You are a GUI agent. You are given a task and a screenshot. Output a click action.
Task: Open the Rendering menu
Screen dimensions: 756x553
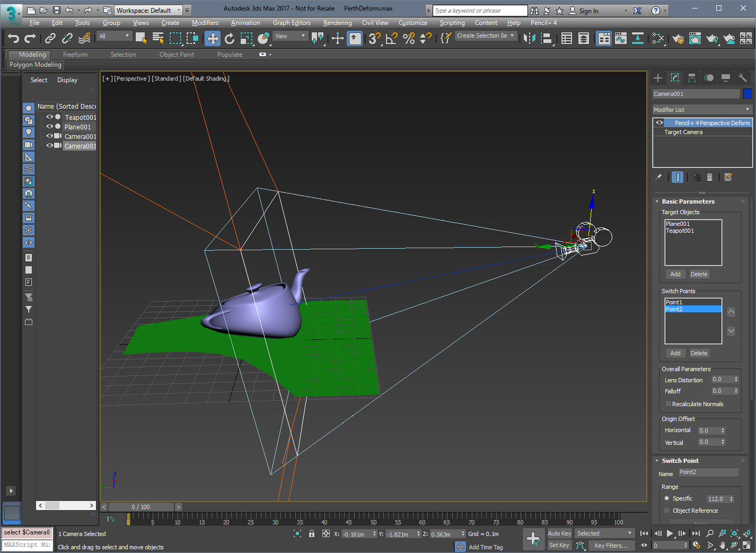point(337,23)
